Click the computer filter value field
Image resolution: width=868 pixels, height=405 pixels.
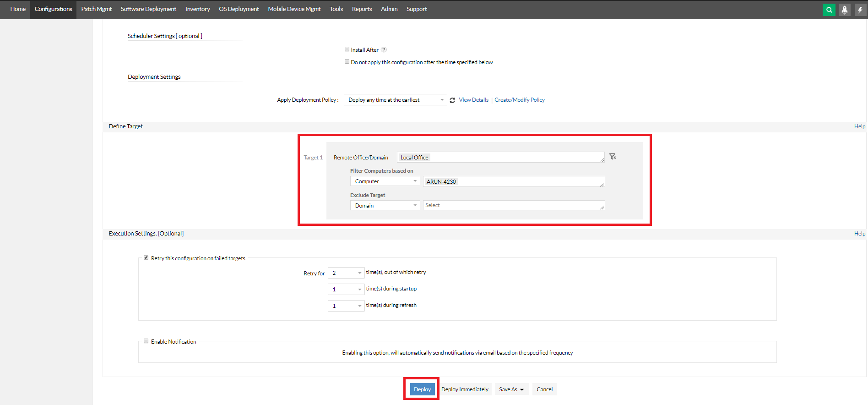(514, 181)
